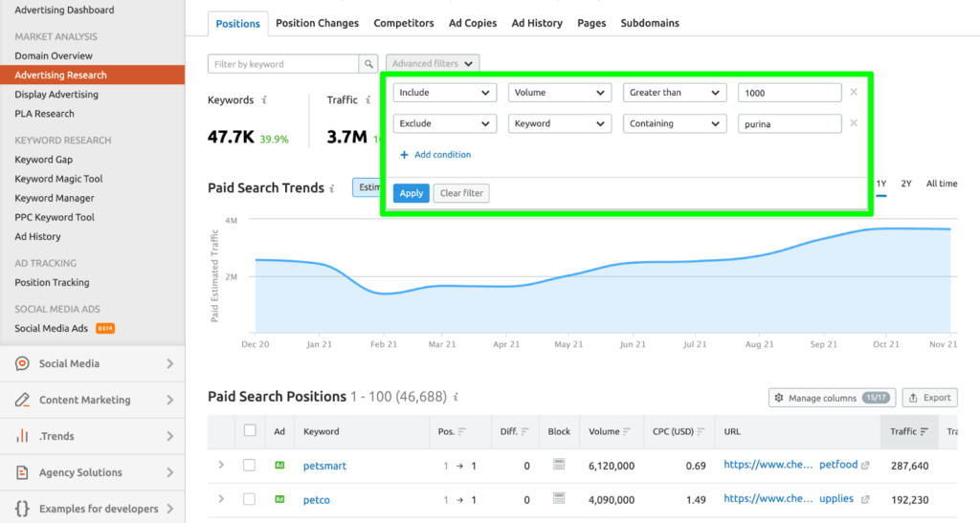This screenshot has height=523, width=980.
Task: Click the Agency Solutions document icon
Action: click(22, 472)
